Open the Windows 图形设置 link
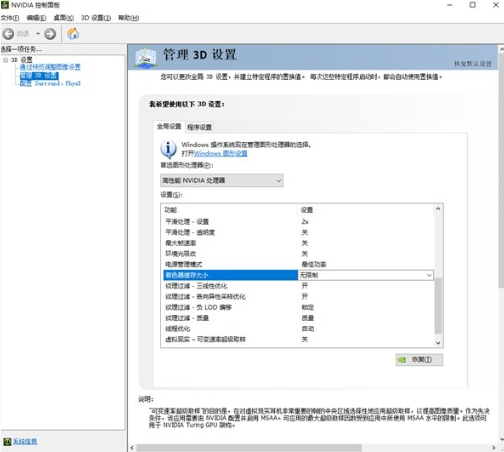 (x=221, y=153)
